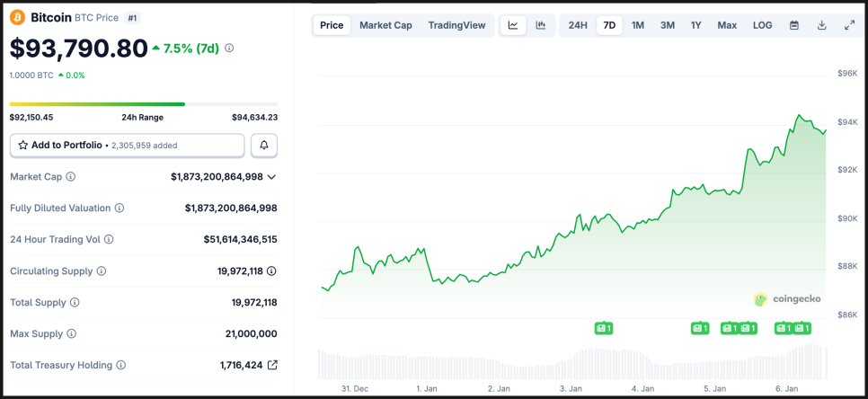868x399 pixels.
Task: Open Total Treasury Holding external link
Action: click(x=272, y=365)
